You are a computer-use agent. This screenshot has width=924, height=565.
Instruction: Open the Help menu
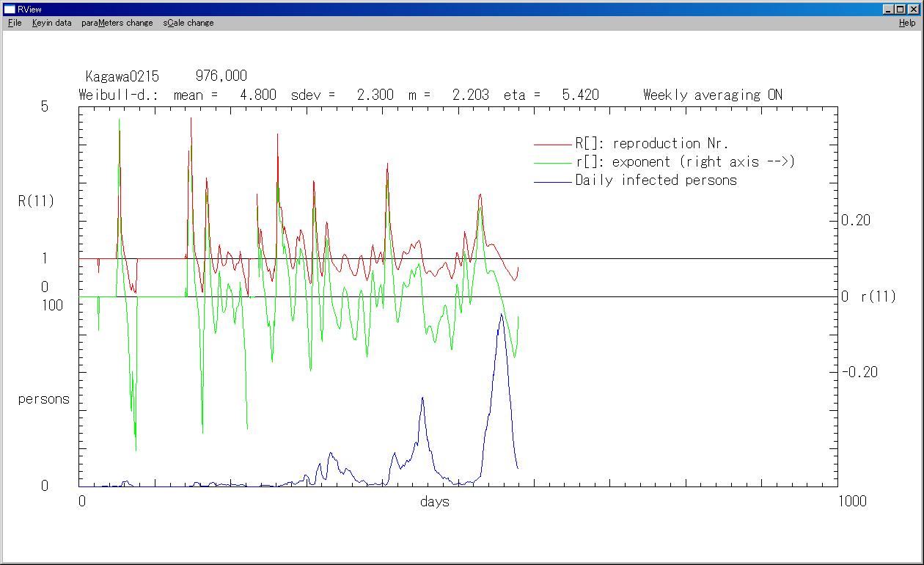pos(907,23)
